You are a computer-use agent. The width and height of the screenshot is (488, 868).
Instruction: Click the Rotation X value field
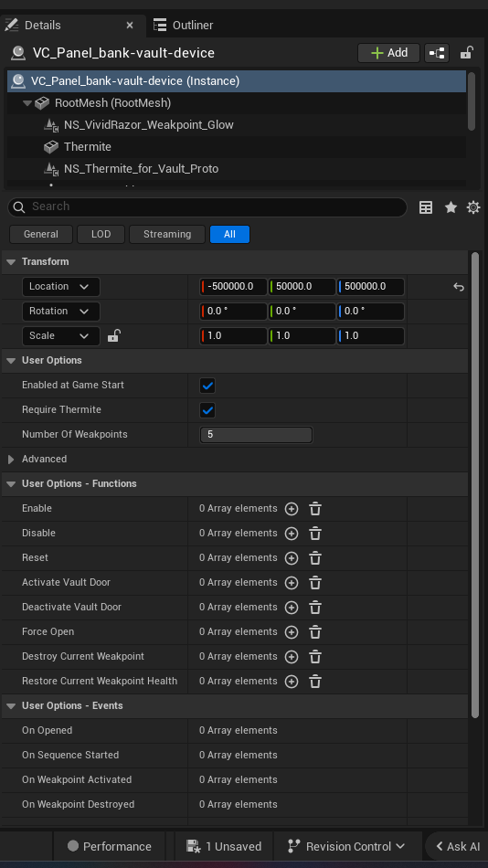click(233, 311)
